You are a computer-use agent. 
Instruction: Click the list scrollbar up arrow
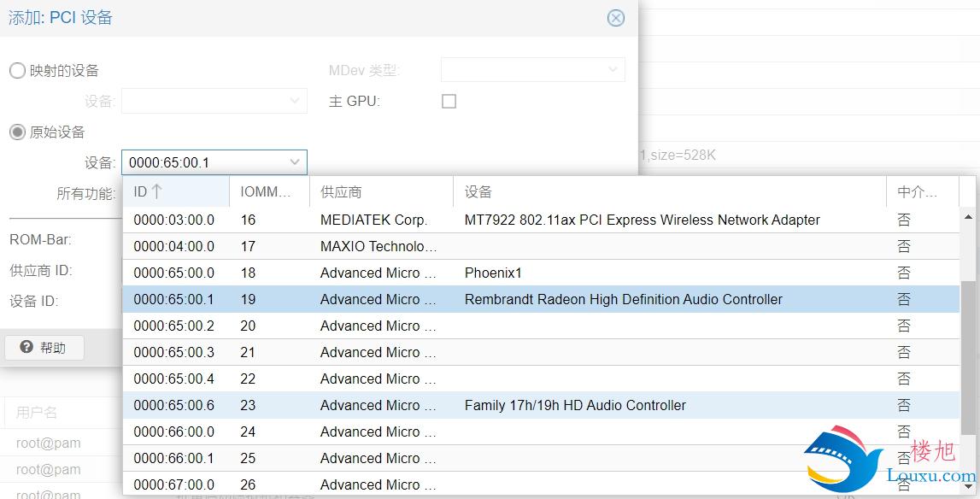click(969, 217)
